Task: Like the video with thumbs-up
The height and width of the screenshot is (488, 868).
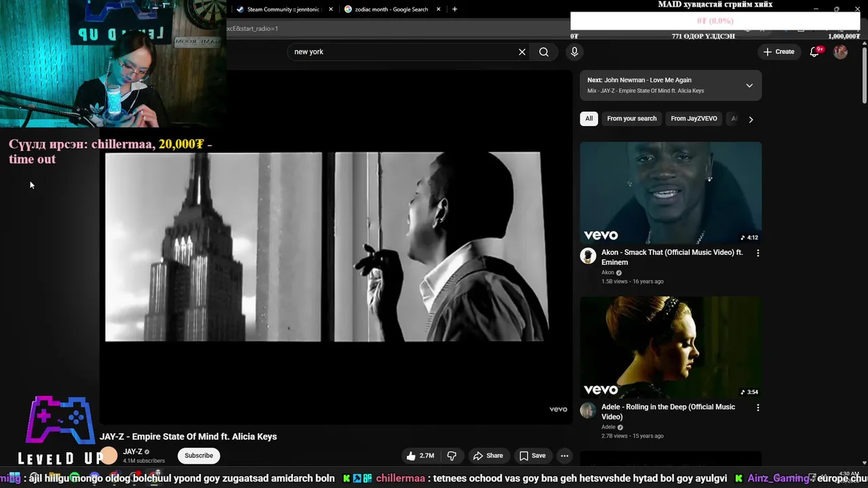Action: (x=420, y=455)
